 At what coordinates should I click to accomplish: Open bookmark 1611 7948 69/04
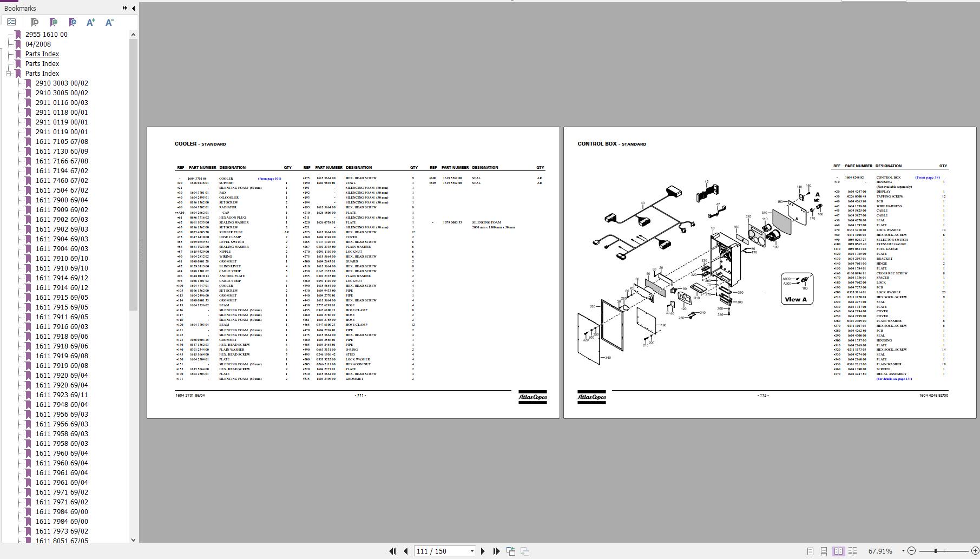click(x=62, y=405)
